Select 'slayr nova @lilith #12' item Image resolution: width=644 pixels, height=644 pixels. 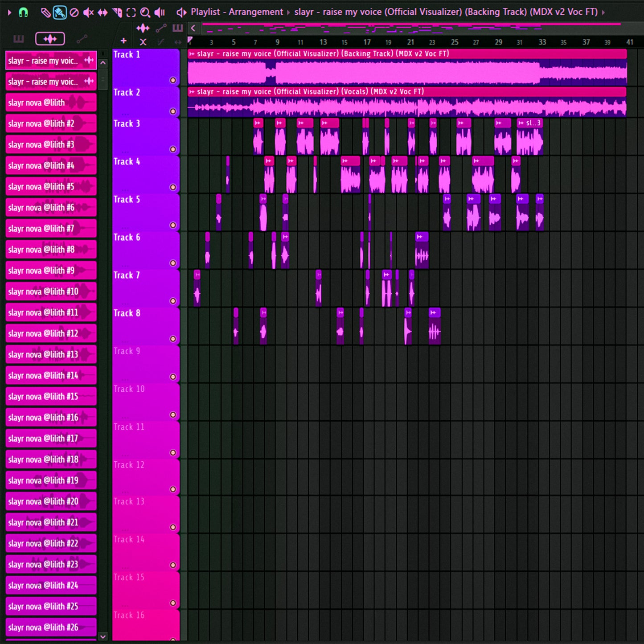(51, 333)
